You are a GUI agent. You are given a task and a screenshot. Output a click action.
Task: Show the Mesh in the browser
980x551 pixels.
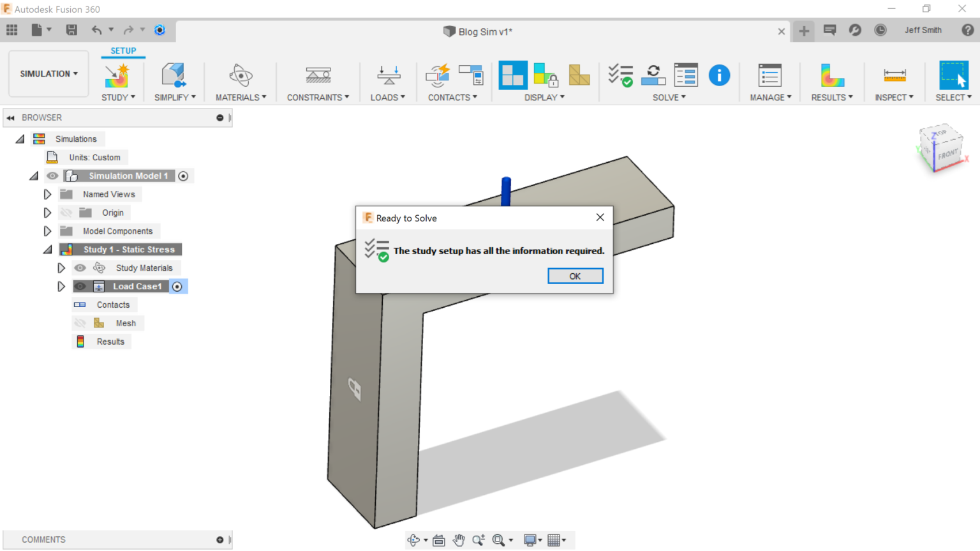point(81,322)
